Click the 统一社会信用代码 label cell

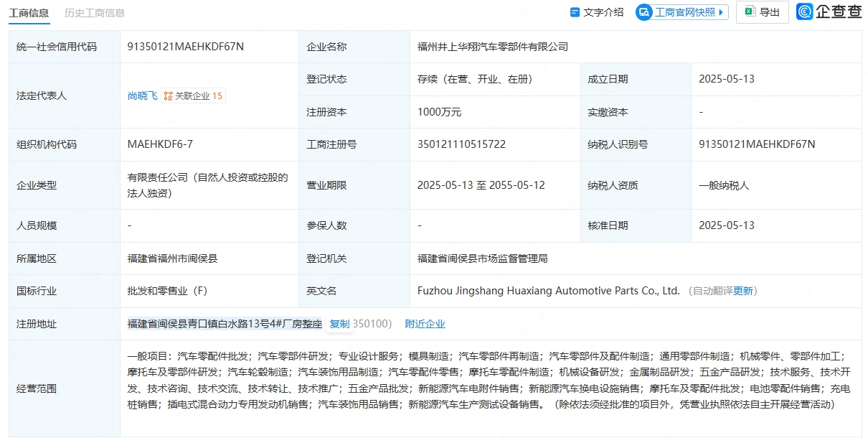pyautogui.click(x=65, y=47)
